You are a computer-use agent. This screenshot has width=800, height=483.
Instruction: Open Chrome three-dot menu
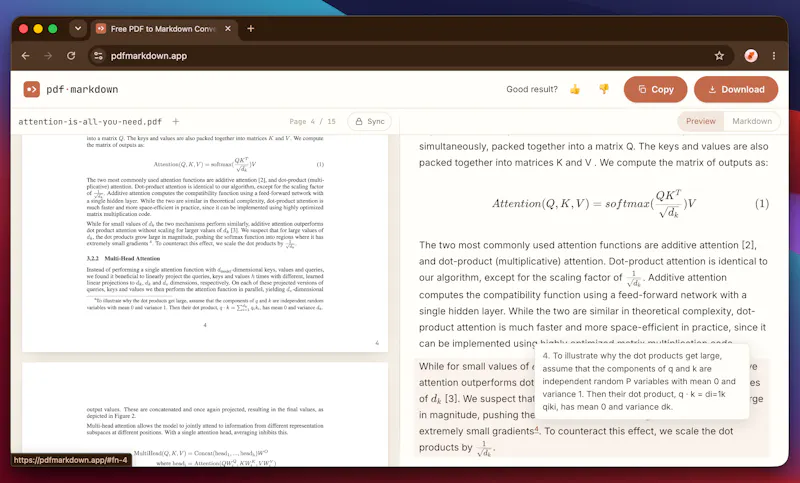pos(774,56)
